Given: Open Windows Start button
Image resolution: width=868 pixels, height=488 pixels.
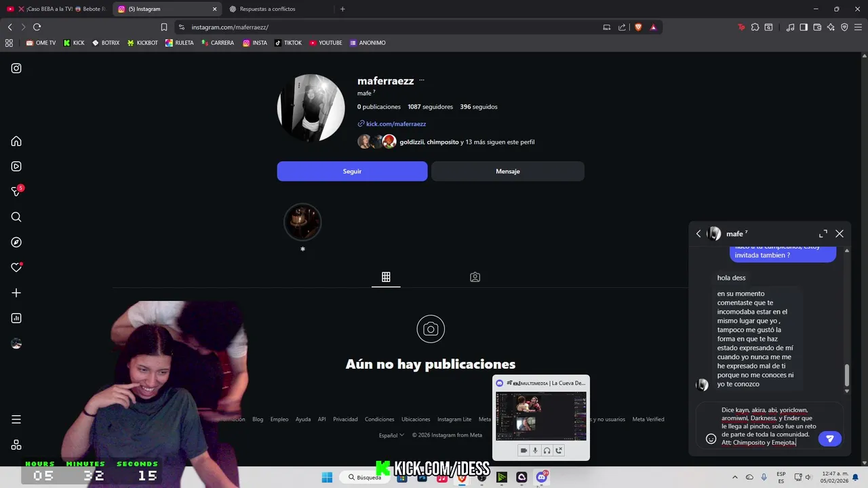Looking at the screenshot, I should tap(327, 477).
